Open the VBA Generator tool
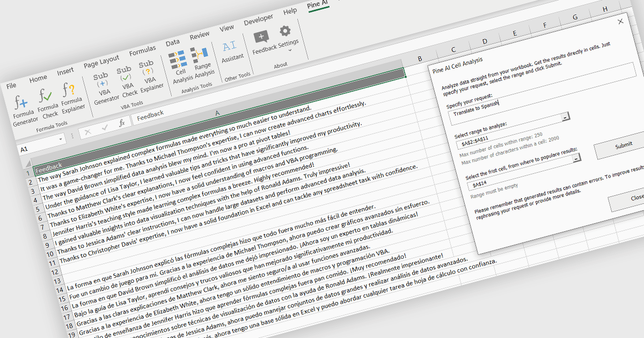Viewport: 644px width, 338px height. pyautogui.click(x=104, y=87)
